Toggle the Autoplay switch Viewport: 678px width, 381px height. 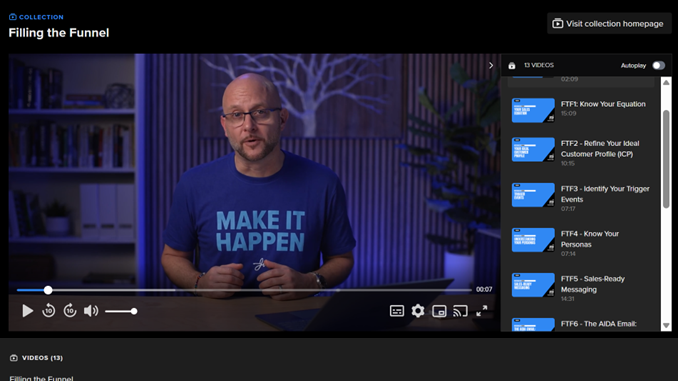coord(659,65)
